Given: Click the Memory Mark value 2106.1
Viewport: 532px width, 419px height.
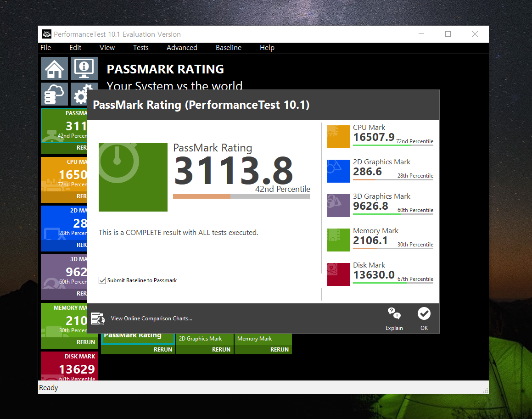Looking at the screenshot, I should point(370,240).
